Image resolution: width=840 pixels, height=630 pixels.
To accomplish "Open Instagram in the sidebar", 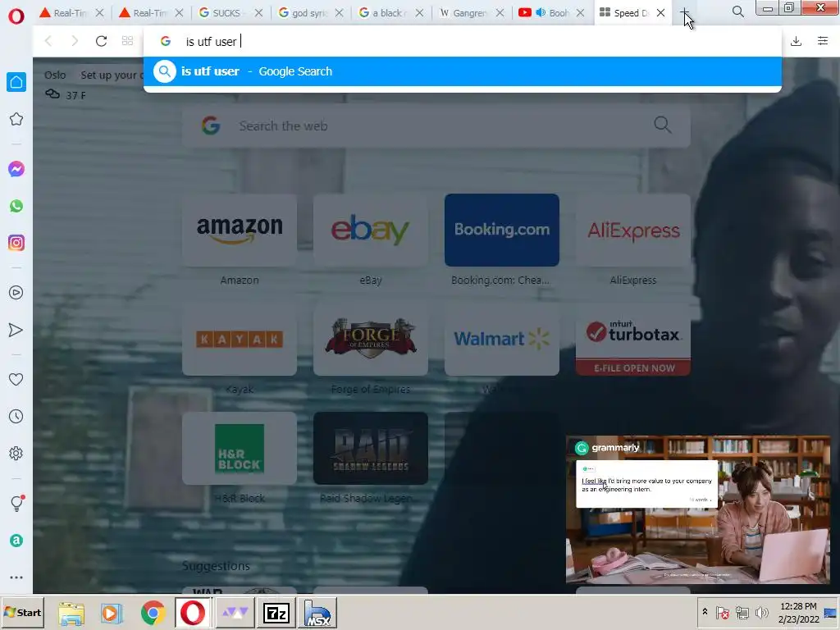I will (x=16, y=243).
